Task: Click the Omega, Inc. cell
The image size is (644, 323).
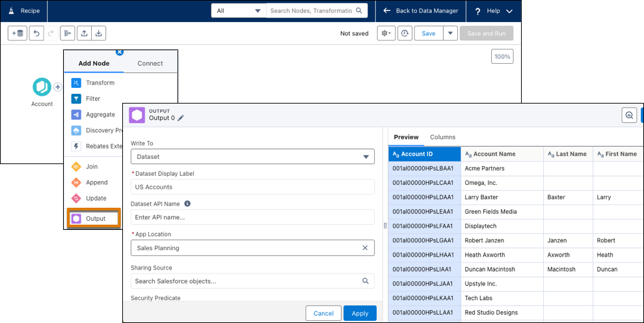Action: [502, 183]
